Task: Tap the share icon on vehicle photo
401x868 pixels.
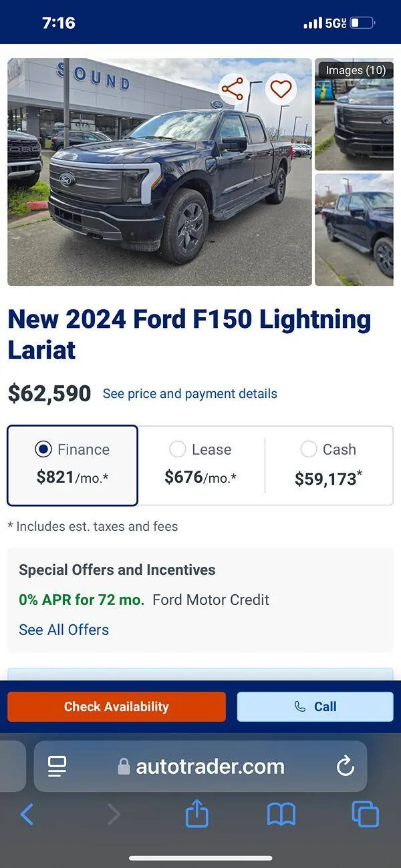Action: point(233,89)
